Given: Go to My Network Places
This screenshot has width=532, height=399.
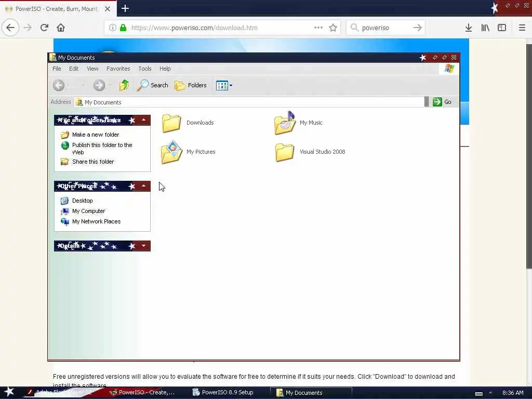Looking at the screenshot, I should pyautogui.click(x=96, y=221).
